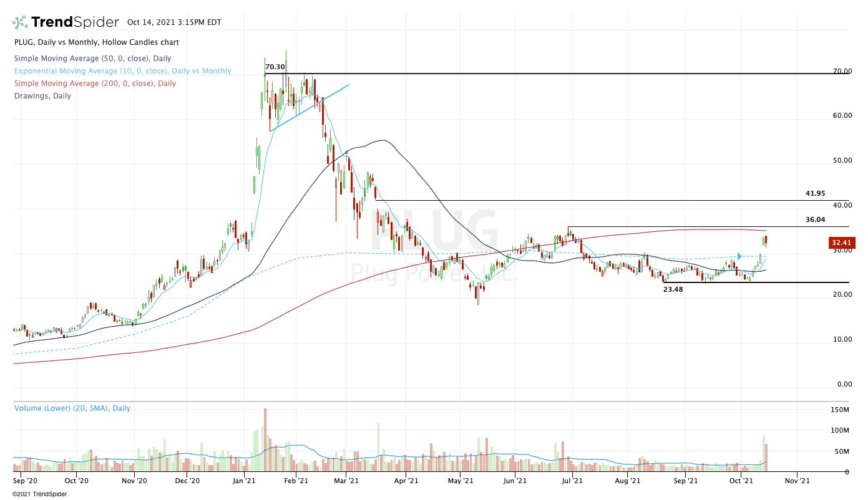Click the 50.00 price axis label
The width and height of the screenshot is (868, 500).
[842, 160]
